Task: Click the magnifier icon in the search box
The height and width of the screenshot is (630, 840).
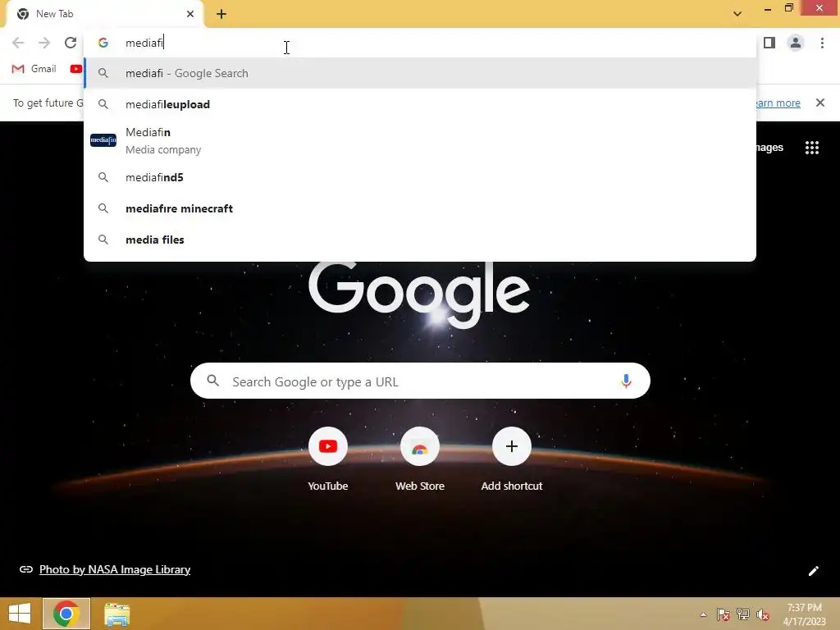Action: click(x=212, y=381)
